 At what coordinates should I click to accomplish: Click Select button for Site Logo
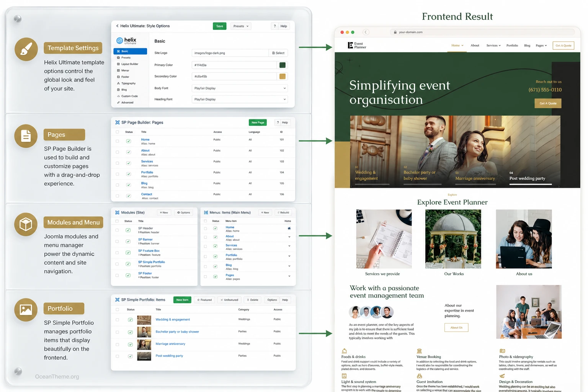[x=278, y=53]
